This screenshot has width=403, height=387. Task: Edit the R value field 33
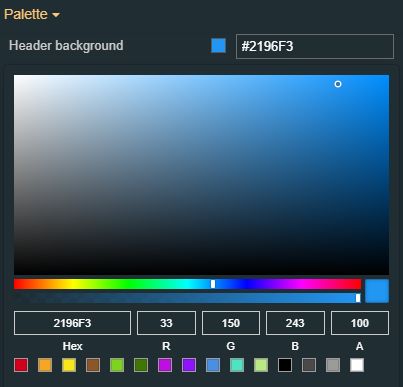point(166,323)
